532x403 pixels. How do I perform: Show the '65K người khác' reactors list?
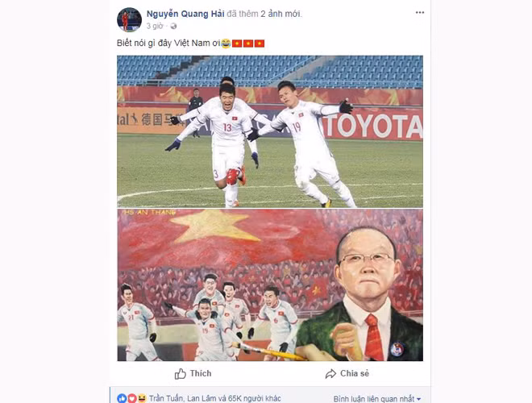pyautogui.click(x=255, y=399)
